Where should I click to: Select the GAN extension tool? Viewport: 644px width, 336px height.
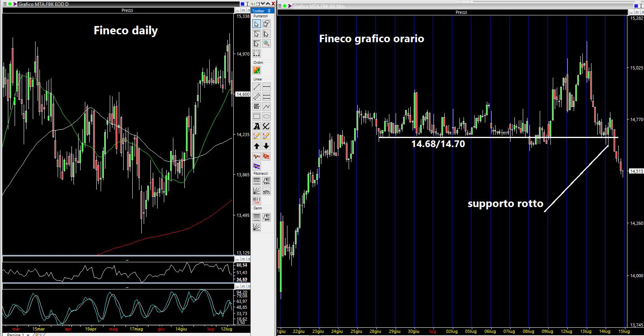coord(267,217)
